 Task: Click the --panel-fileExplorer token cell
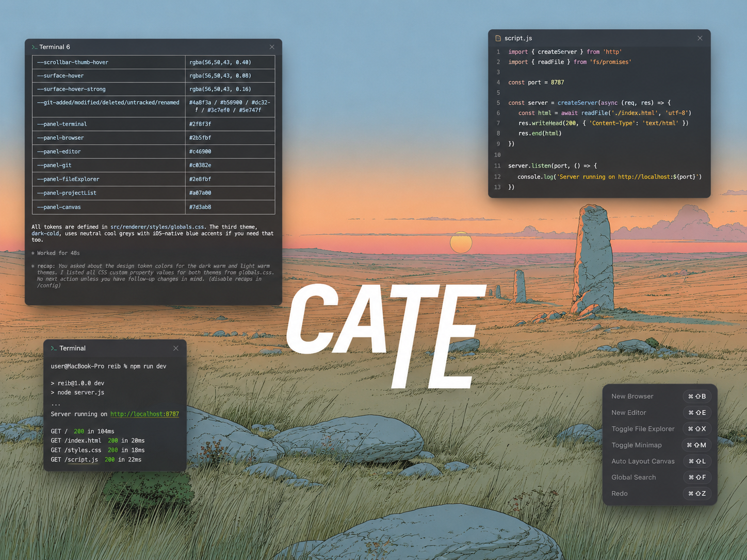108,179
